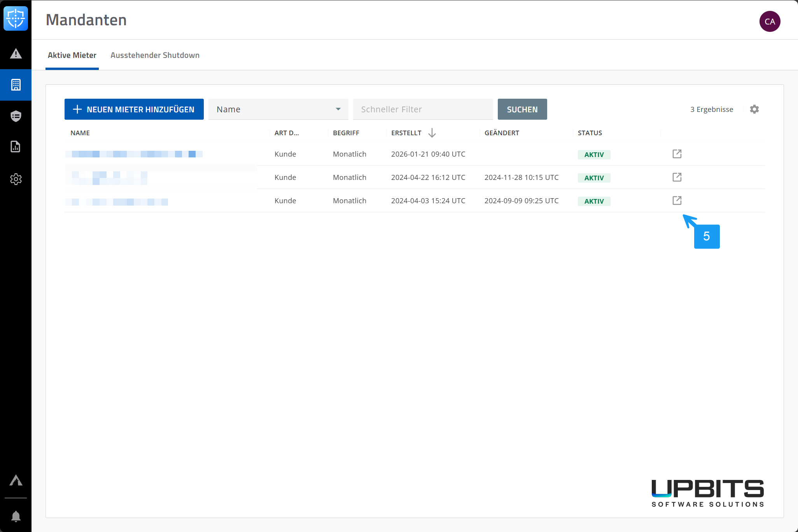Screen dimensions: 798x532
Task: Expand the Name filter dropdown
Action: 278,109
